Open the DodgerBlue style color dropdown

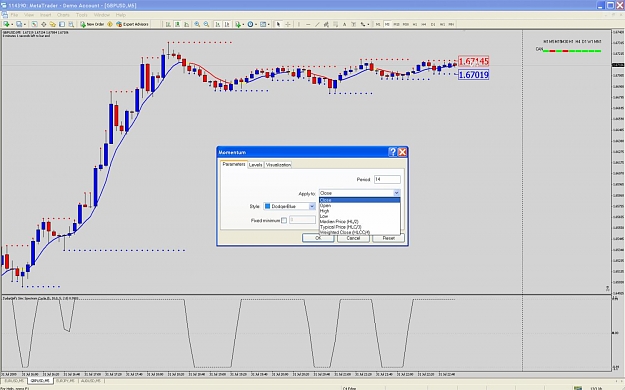(312, 206)
